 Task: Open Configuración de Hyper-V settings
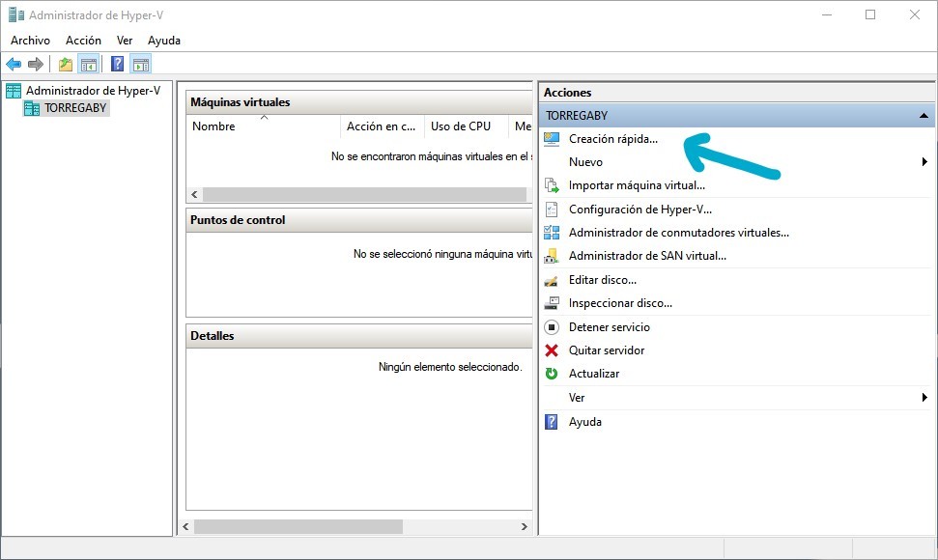click(x=640, y=210)
